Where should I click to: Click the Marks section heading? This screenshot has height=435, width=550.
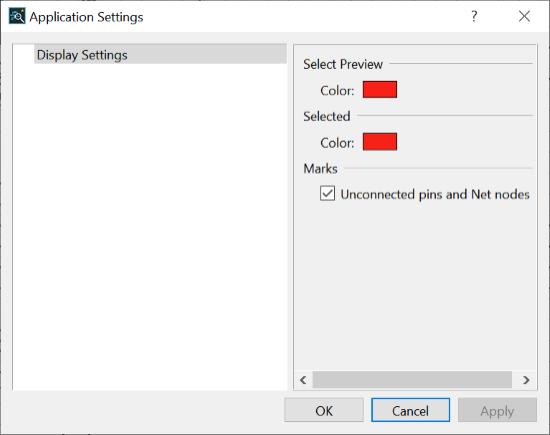click(321, 168)
